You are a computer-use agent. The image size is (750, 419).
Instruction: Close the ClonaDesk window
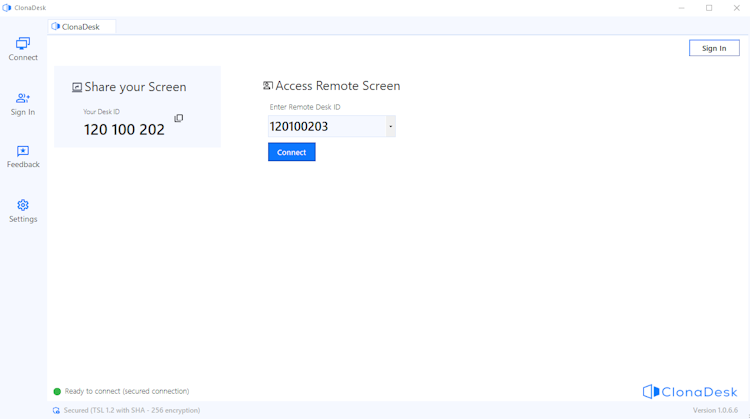pos(737,8)
